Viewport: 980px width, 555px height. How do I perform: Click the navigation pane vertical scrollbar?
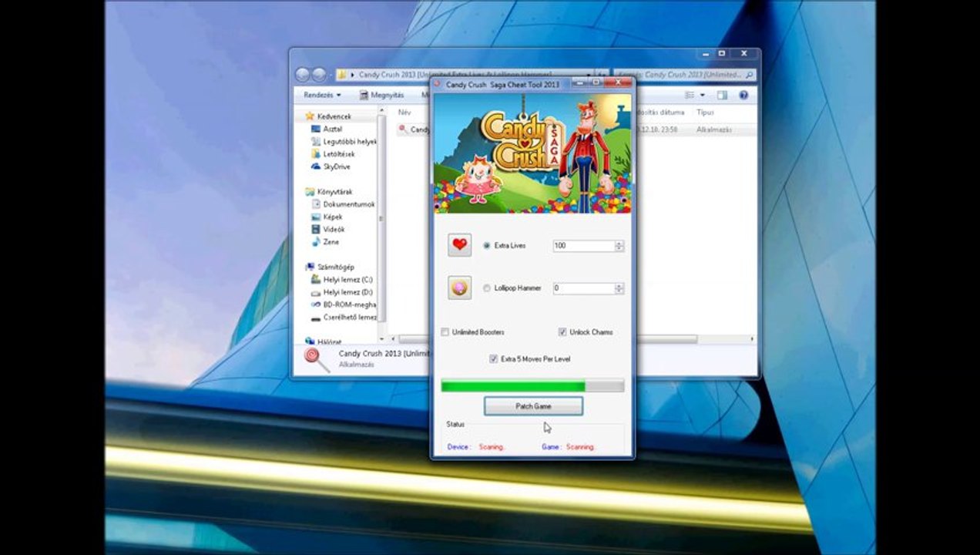point(381,224)
